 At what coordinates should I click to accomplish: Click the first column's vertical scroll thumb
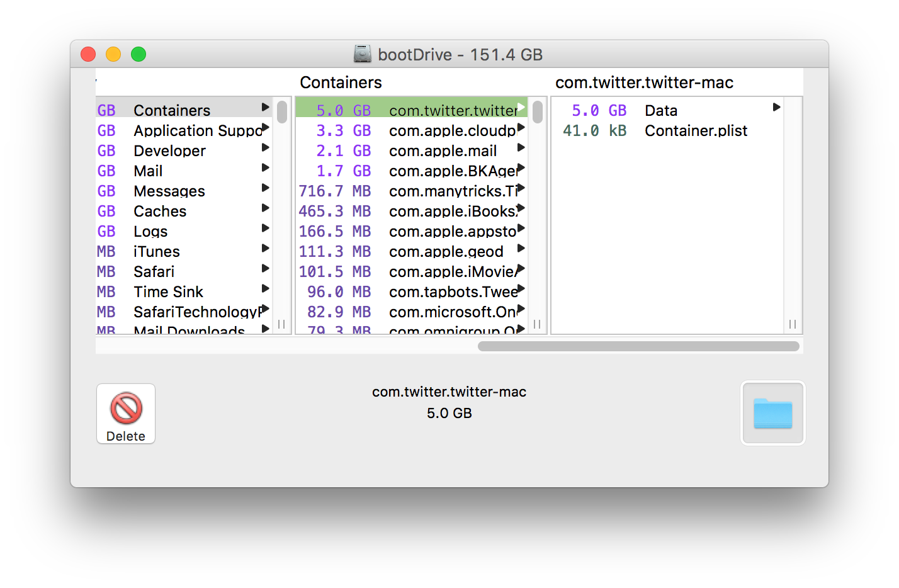(x=282, y=111)
